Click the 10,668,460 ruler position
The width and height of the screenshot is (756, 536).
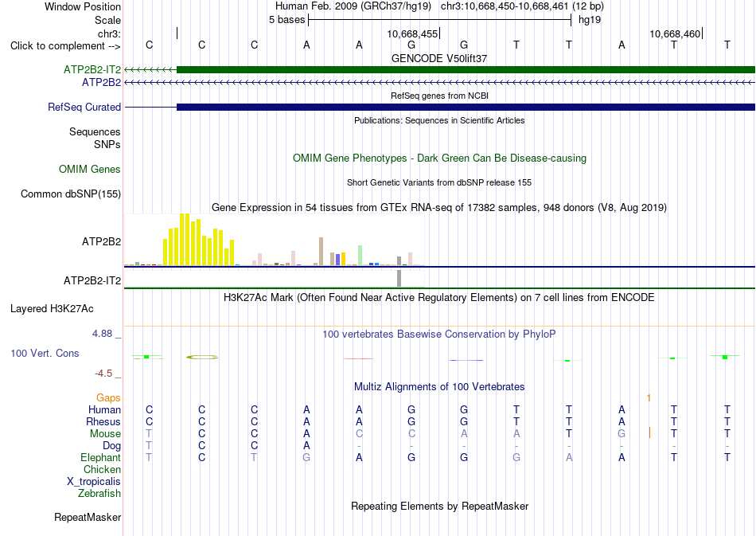tap(675, 33)
